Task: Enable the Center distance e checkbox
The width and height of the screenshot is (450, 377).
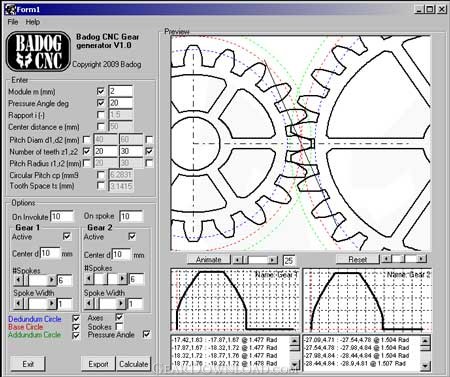Action: [x=100, y=127]
